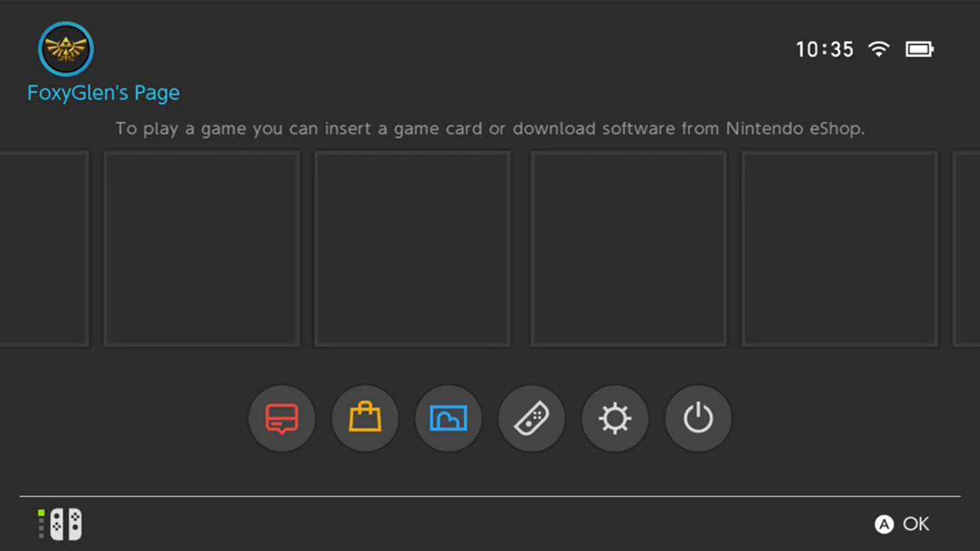Select the second full empty game tile
This screenshot has height=551, width=980.
[x=413, y=249]
